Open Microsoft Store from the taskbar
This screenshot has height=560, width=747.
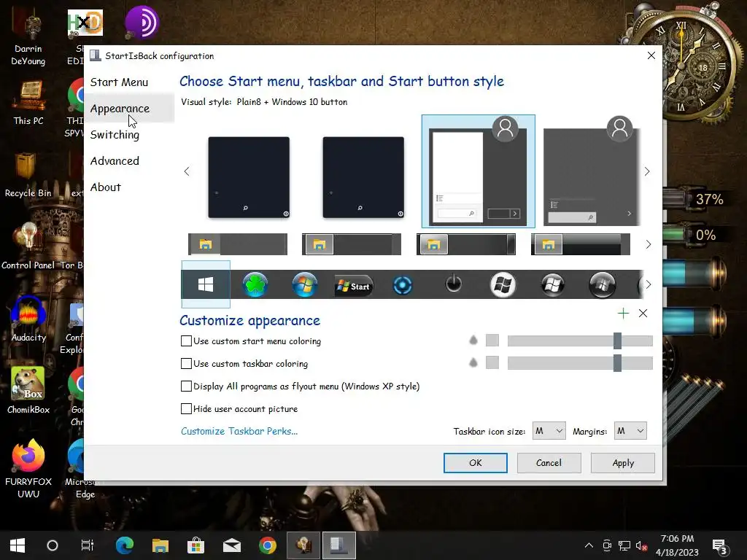[196, 545]
